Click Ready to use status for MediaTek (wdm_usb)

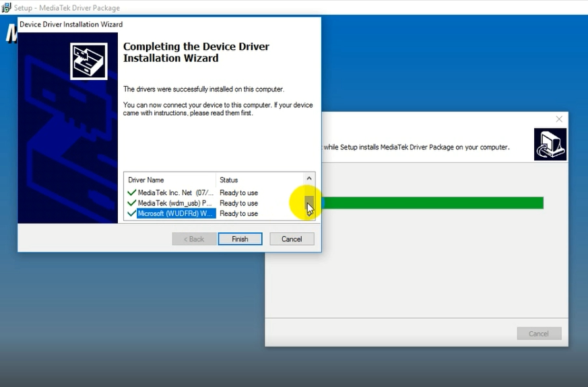[x=239, y=203]
